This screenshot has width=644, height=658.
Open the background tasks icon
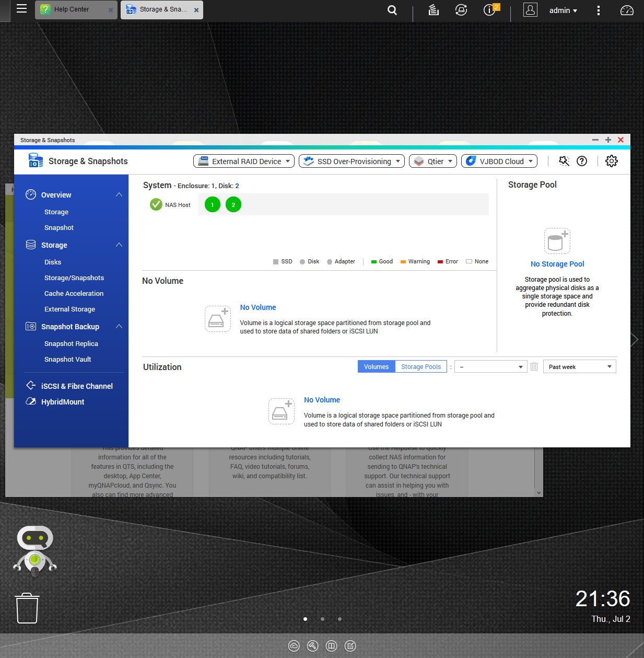434,10
